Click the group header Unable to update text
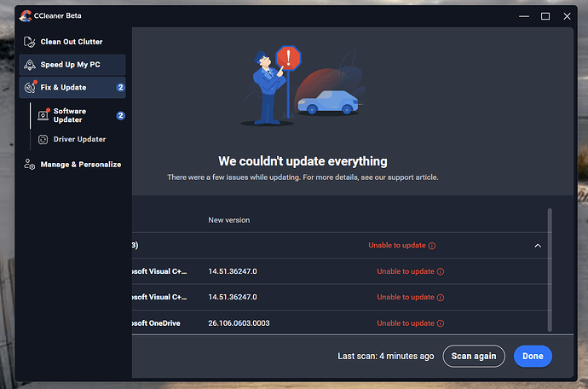 [x=397, y=246]
